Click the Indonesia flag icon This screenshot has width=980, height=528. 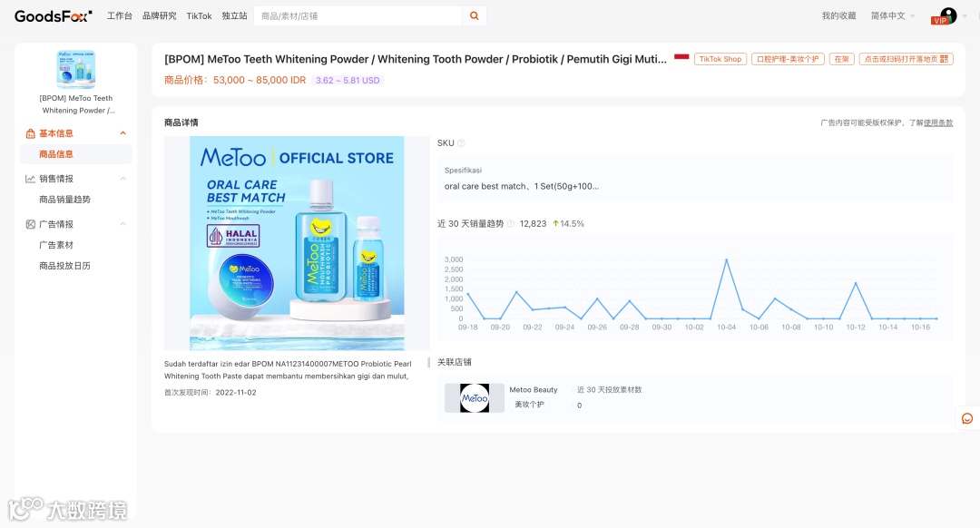click(681, 57)
